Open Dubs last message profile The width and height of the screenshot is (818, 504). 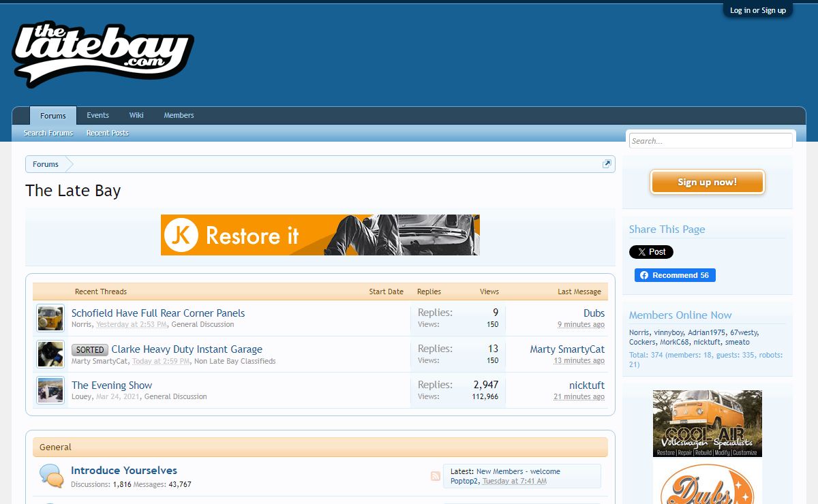click(x=594, y=313)
